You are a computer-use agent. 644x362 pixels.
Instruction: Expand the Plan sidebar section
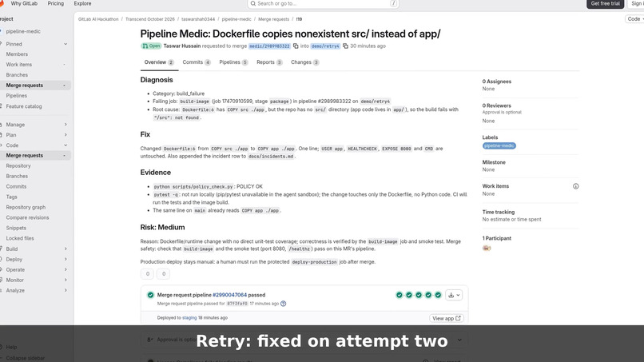click(66, 135)
